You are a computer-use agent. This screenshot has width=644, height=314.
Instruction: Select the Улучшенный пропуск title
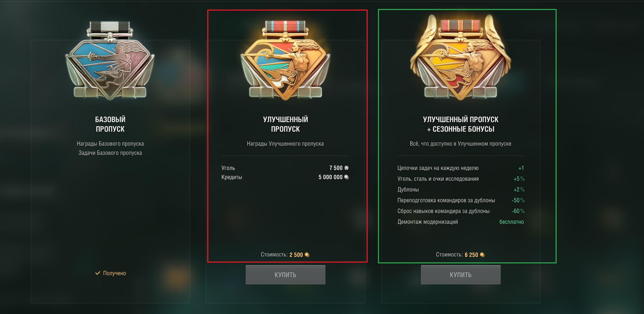(x=285, y=124)
